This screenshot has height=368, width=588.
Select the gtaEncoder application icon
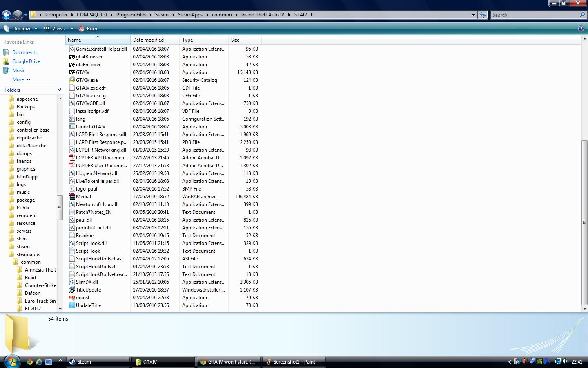72,65
